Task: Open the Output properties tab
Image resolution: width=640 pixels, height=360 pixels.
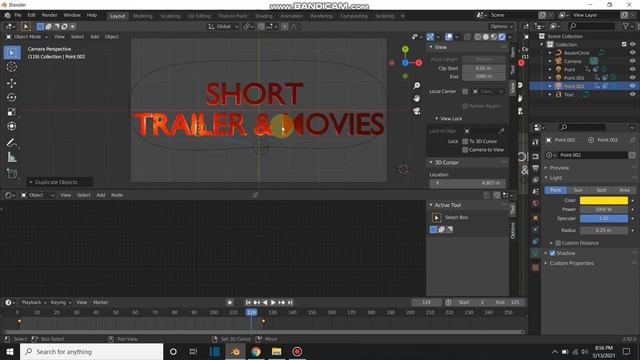Action: coord(536,168)
